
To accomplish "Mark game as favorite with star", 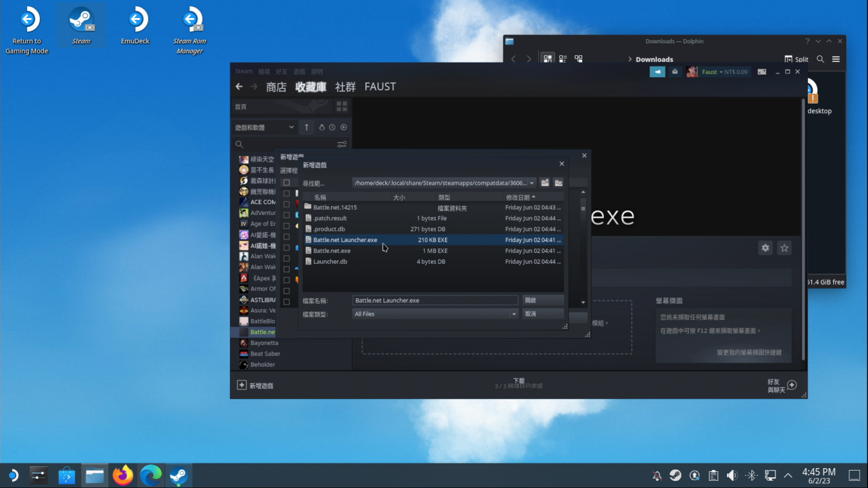I will point(784,248).
